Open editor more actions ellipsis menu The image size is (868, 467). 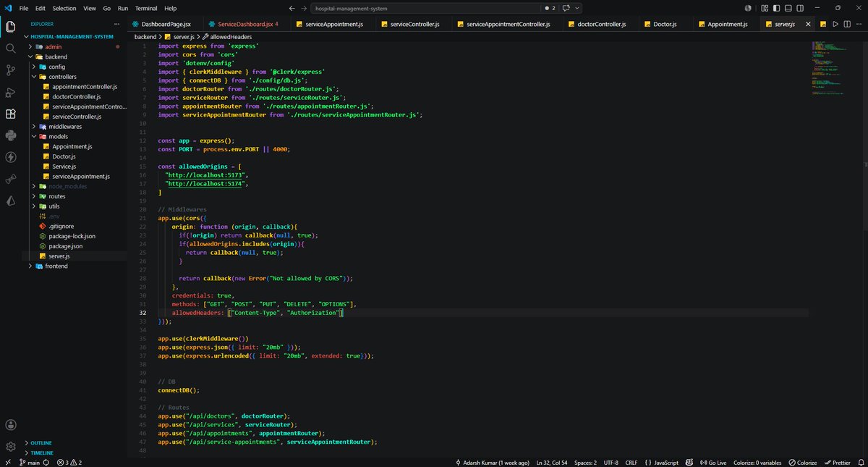click(x=858, y=24)
